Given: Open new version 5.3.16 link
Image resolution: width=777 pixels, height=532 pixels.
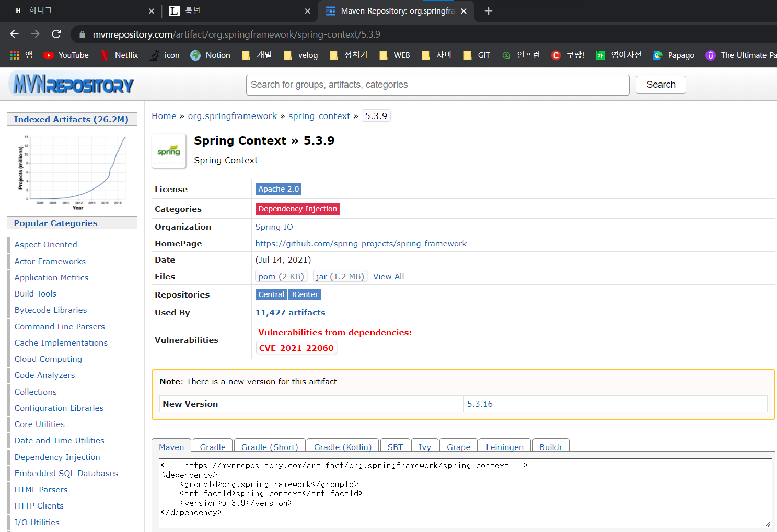Looking at the screenshot, I should pos(480,404).
